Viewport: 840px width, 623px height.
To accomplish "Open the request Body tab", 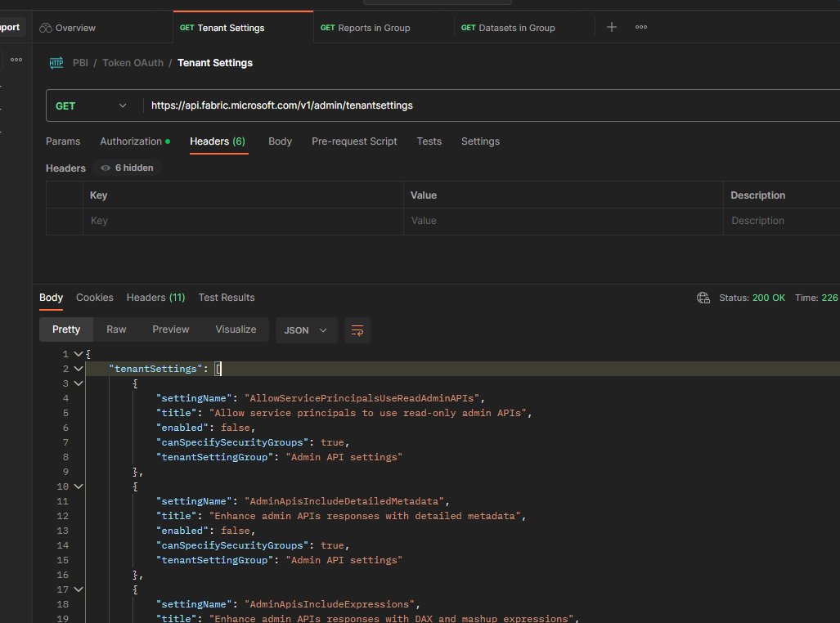I will pos(281,141).
